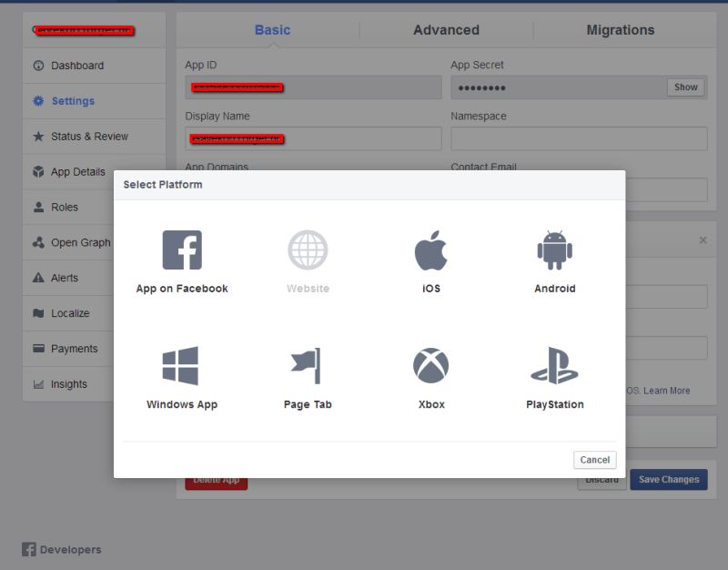Click the Alerts bell icon in sidebar
This screenshot has width=728, height=570.
point(37,278)
